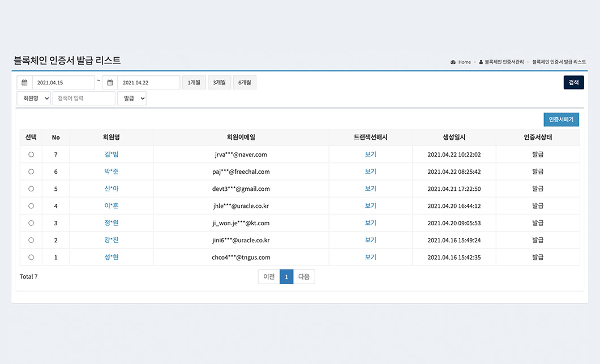Set range with the 6개월 button
Image resolution: width=600 pixels, height=364 pixels.
point(245,83)
